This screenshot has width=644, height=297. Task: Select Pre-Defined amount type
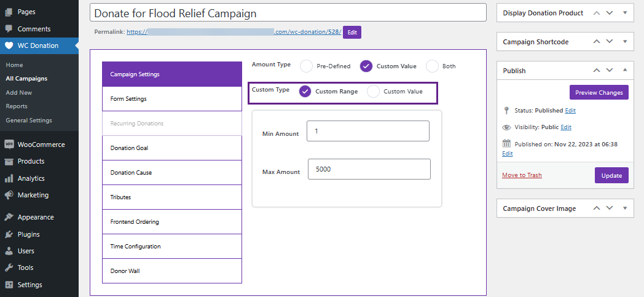pyautogui.click(x=307, y=66)
